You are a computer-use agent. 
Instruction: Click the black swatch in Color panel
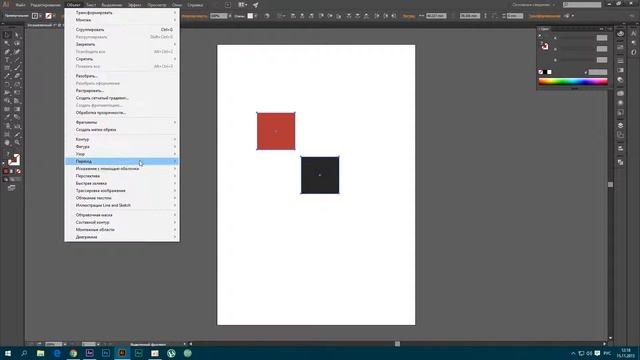pyautogui.click(x=545, y=72)
